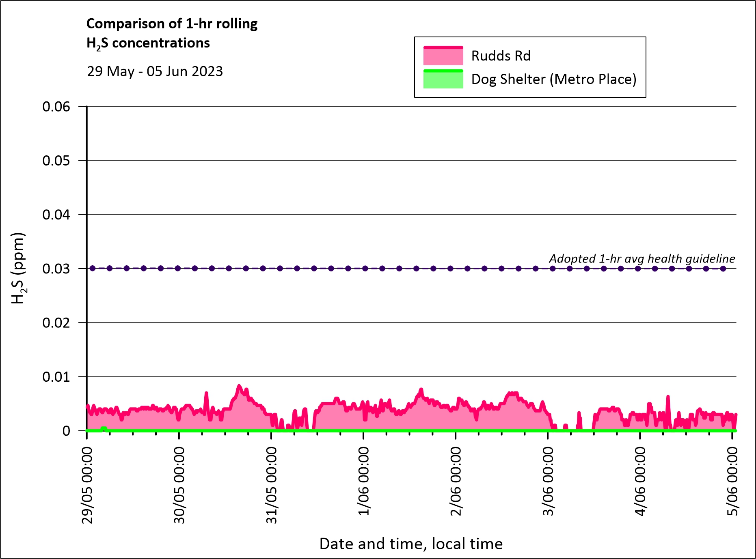Image resolution: width=756 pixels, height=559 pixels.
Task: Click the 'Adopted 1-hr avg health guideline' annotation
Action: [x=642, y=258]
